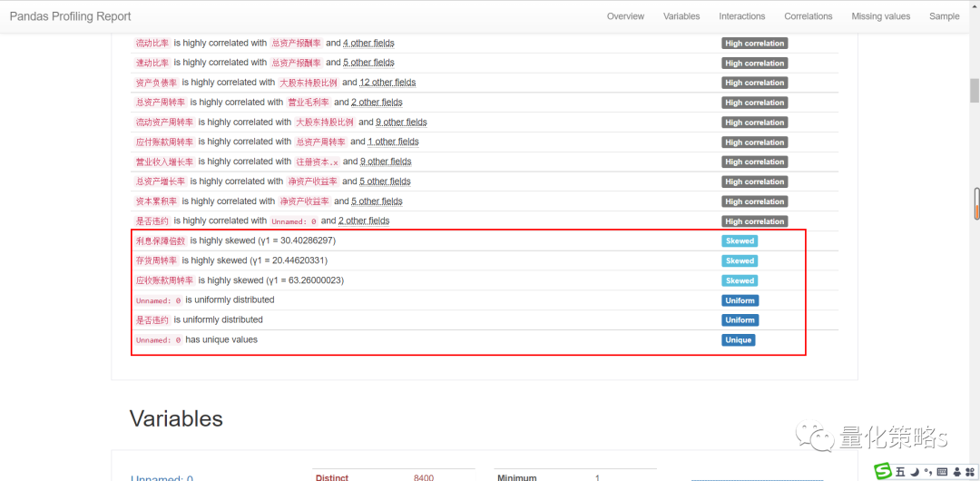This screenshot has height=481, width=980.
Task: Click the '1 other fields' link
Action: click(393, 142)
